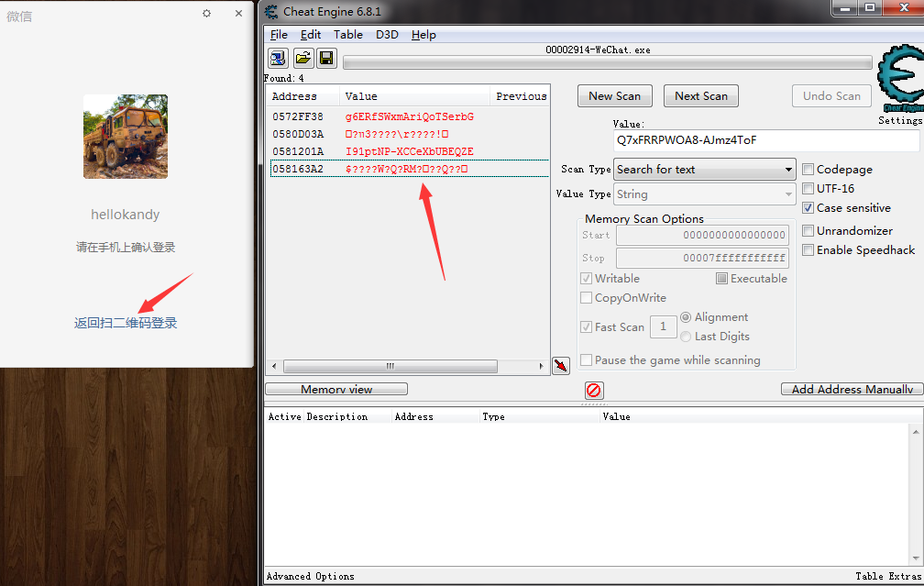This screenshot has height=586, width=924.
Task: Click the return to QR code login link
Action: [126, 323]
